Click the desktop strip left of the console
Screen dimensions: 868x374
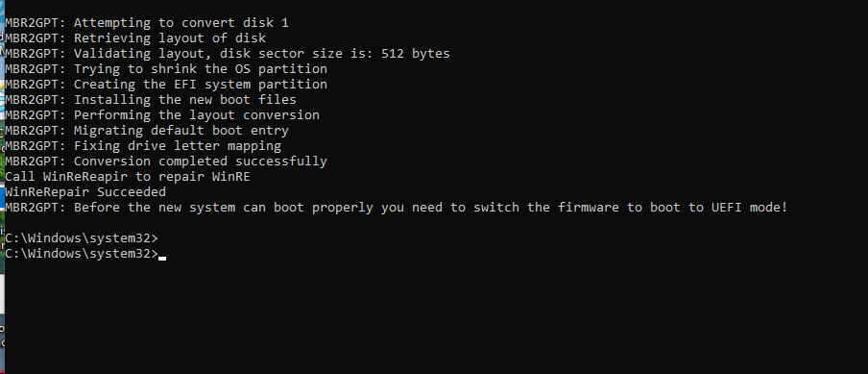click(x=2, y=187)
